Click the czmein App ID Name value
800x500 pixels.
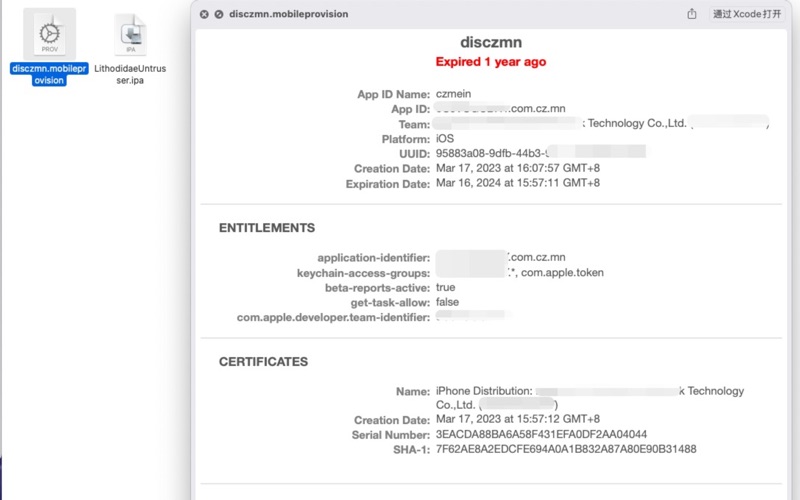[455, 94]
